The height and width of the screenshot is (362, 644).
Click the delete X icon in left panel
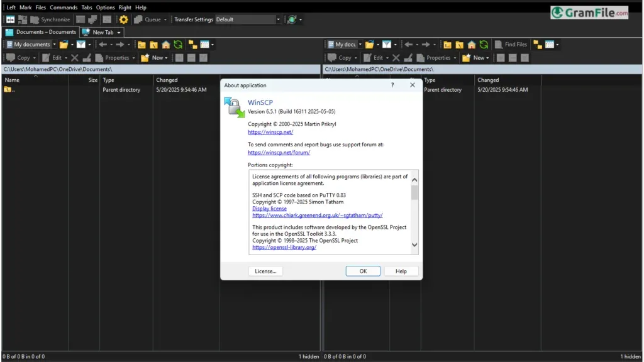pyautogui.click(x=75, y=58)
